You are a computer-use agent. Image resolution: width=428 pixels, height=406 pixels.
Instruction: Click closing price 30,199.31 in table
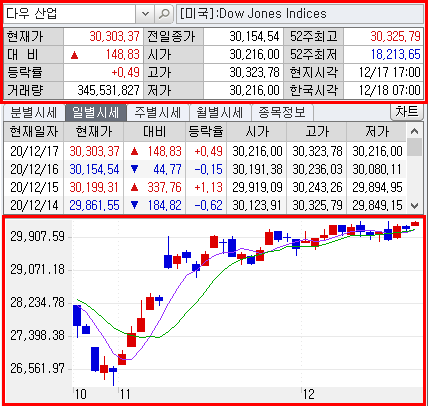[94, 187]
